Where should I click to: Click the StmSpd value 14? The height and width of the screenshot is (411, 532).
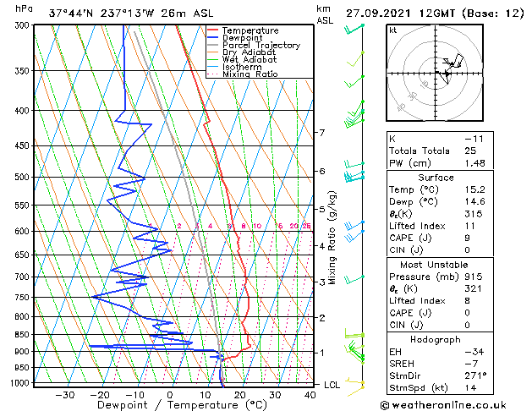click(470, 388)
